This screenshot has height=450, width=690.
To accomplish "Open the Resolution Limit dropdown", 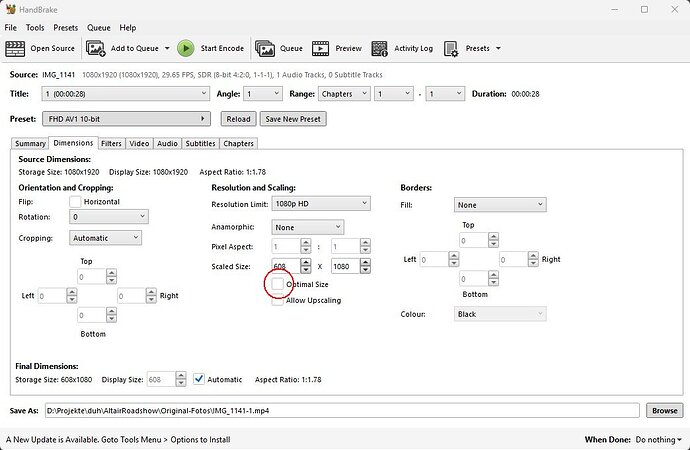I will click(x=321, y=204).
